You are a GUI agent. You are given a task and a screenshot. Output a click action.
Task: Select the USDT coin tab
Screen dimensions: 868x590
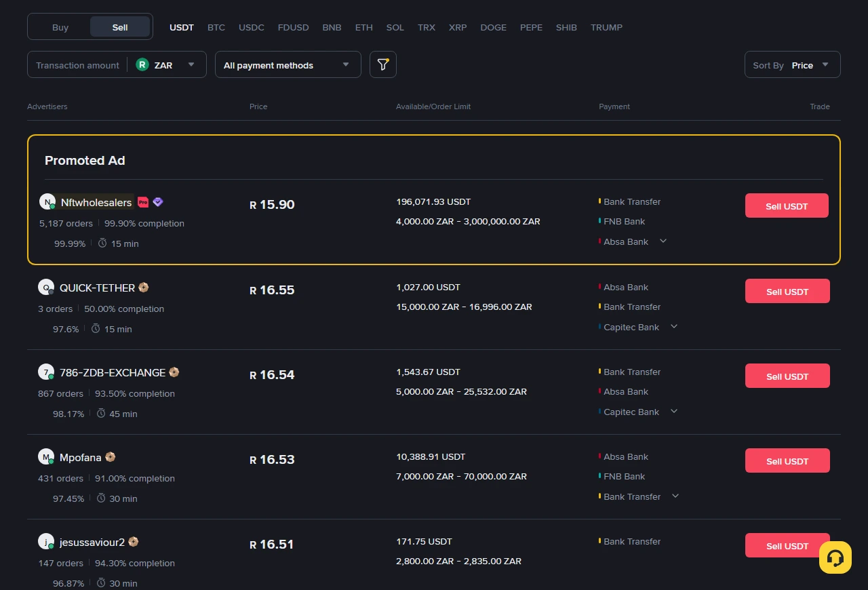pos(182,27)
